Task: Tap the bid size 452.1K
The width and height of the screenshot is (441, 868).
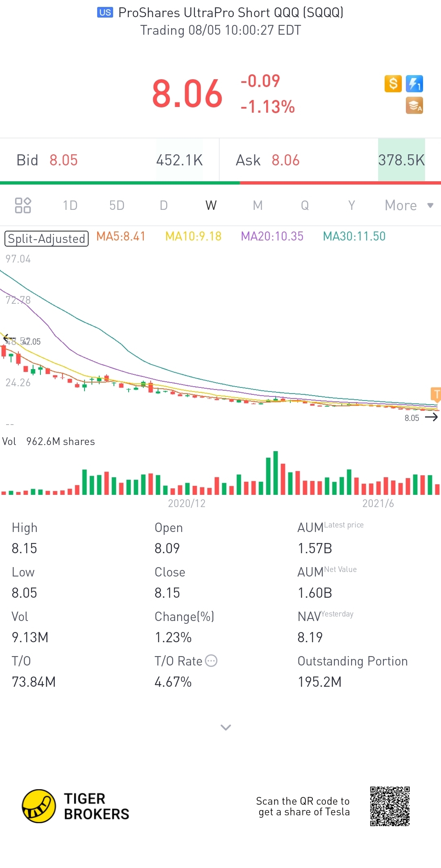Action: point(180,160)
